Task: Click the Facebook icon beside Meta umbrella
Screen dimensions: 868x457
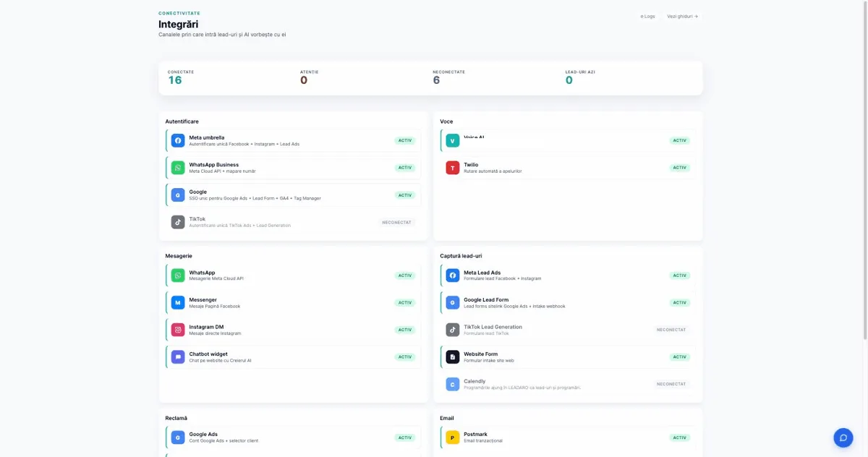Action: click(178, 140)
